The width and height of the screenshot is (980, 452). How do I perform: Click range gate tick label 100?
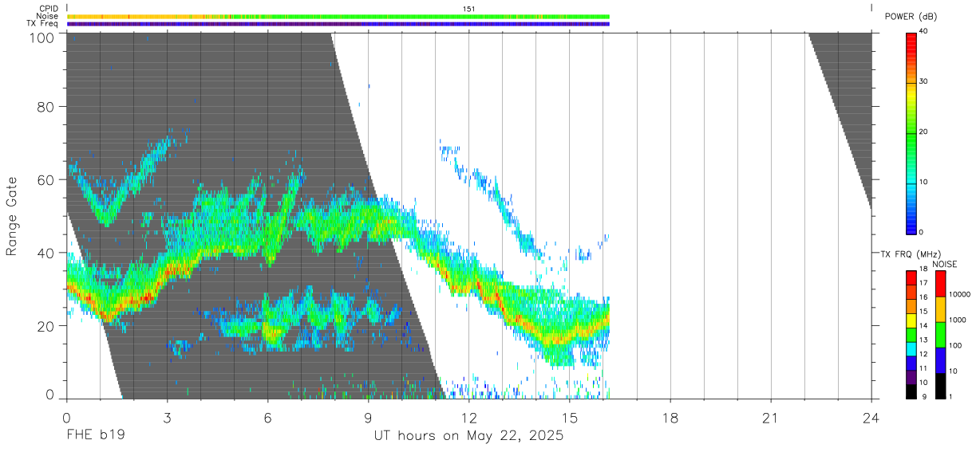coord(40,37)
